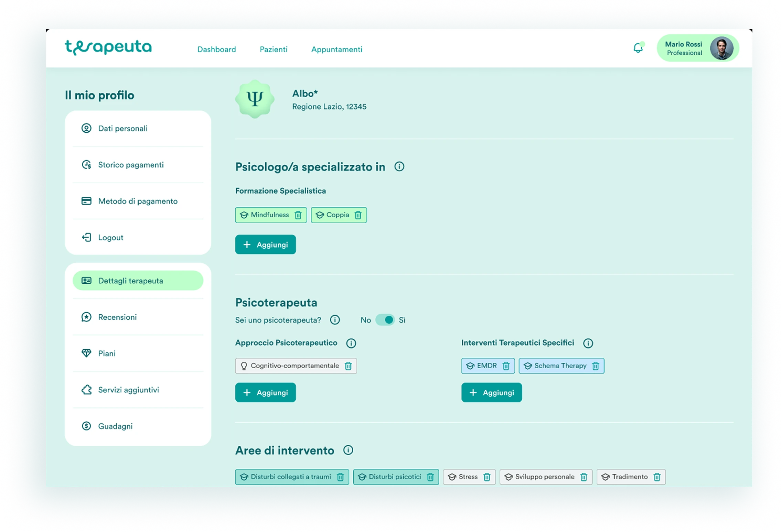The height and width of the screenshot is (532, 781).
Task: Click the terapeuta logo
Action: click(108, 47)
